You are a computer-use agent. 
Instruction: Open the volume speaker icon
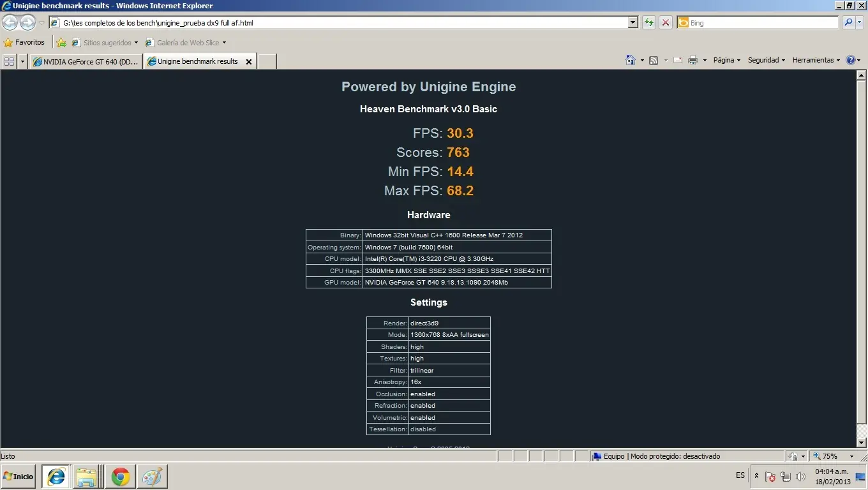point(800,477)
